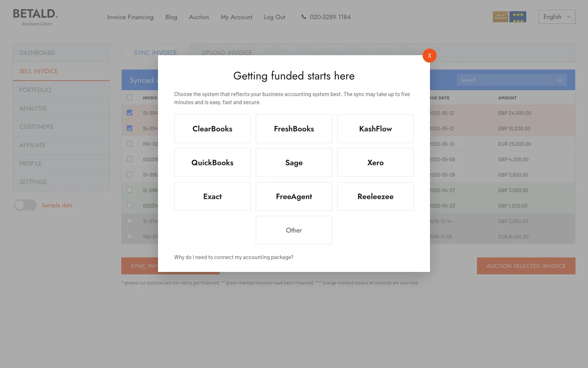The height and width of the screenshot is (368, 588).
Task: Uncheck the GBP 24,000.00 invoice checkbox
Action: pyautogui.click(x=129, y=113)
